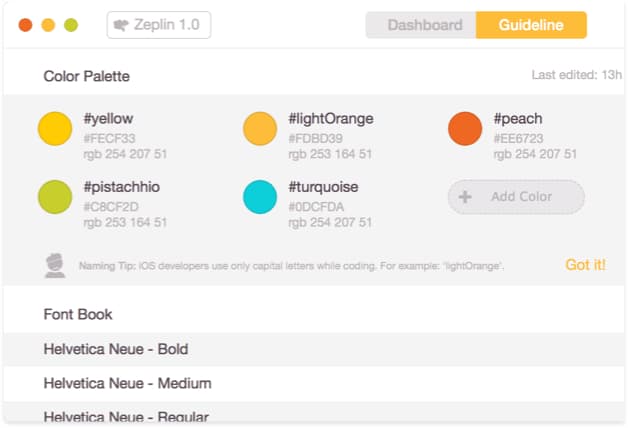The height and width of the screenshot is (428, 628).
Task: Dismiss the naming tip with Got it!
Action: coord(586,265)
